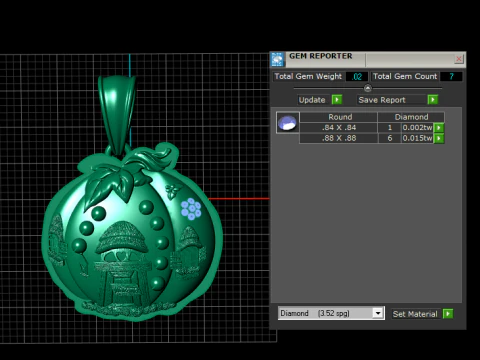Click the Round column header
Screen dimensions: 480x360
click(339, 117)
